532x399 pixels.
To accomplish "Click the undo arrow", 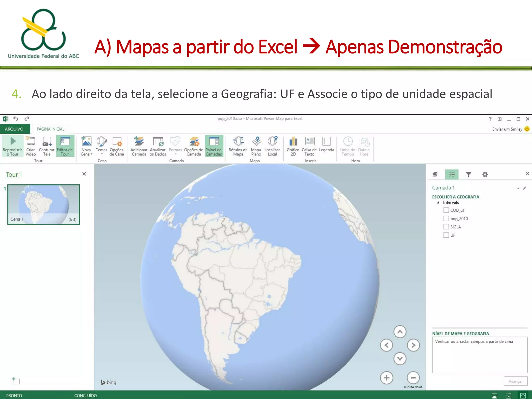I will (x=16, y=119).
